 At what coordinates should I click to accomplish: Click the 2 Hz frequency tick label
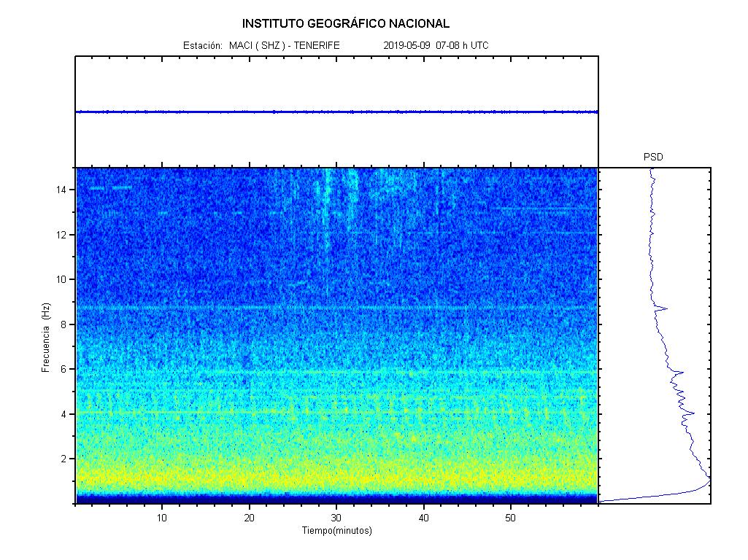(x=65, y=459)
